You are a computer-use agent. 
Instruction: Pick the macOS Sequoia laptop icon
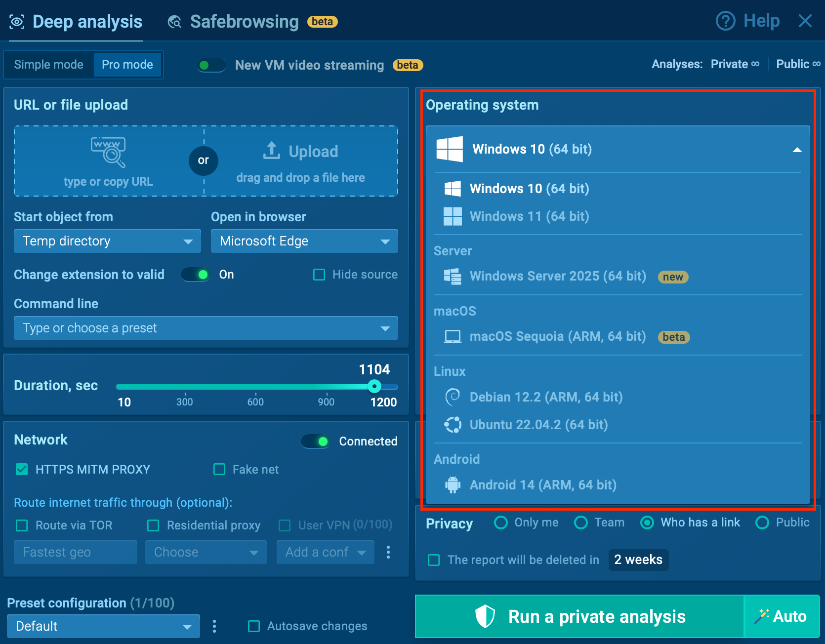[453, 337]
